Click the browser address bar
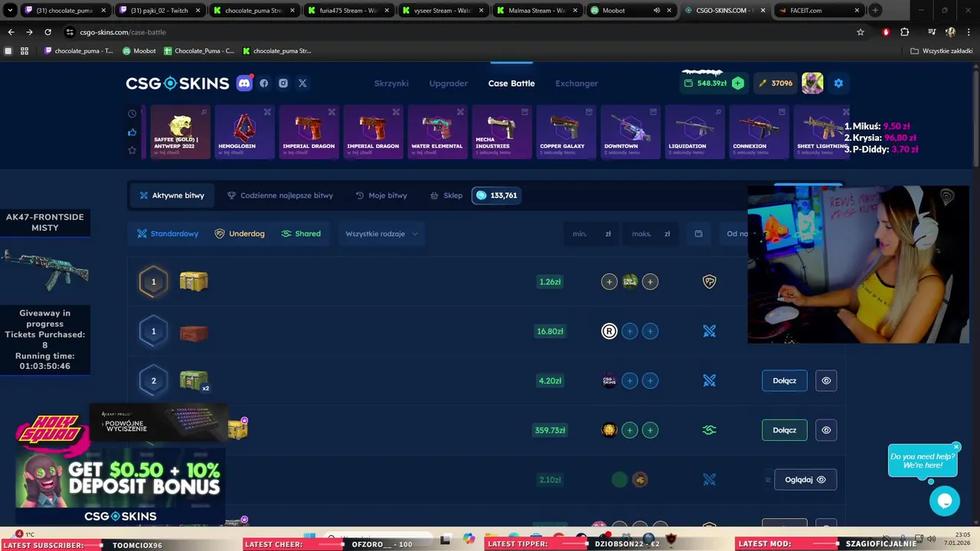This screenshot has height=551, width=980. [x=459, y=32]
